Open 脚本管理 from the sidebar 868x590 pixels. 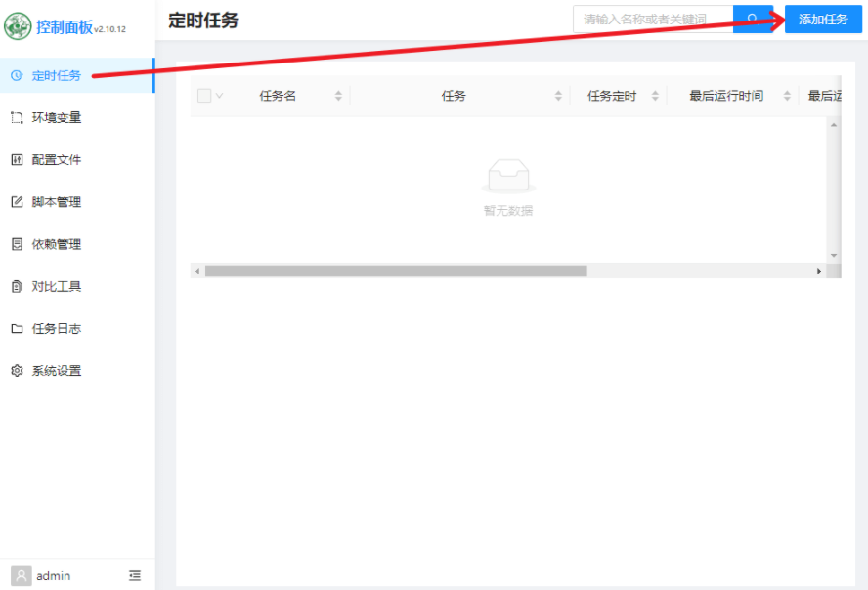pyautogui.click(x=77, y=202)
